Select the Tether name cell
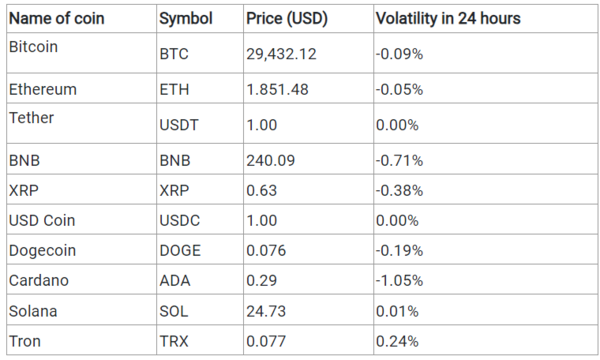Image resolution: width=600 pixels, height=360 pixels. tap(81, 124)
